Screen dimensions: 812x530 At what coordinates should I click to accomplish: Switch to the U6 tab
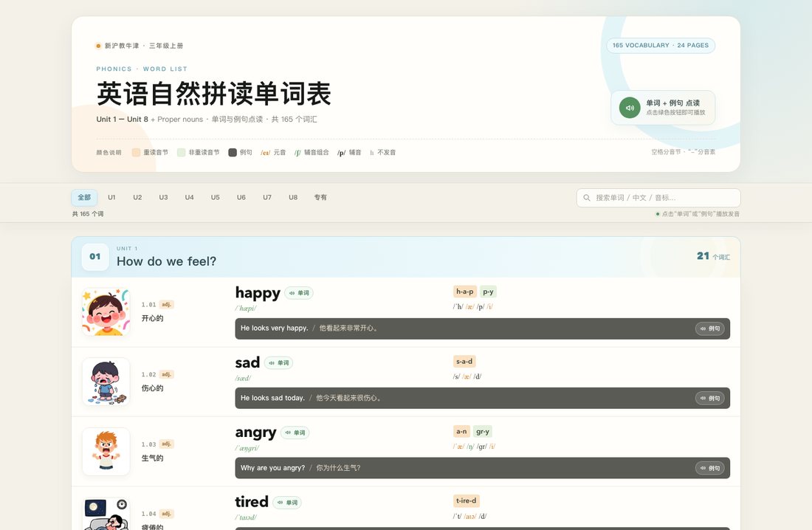(x=241, y=197)
